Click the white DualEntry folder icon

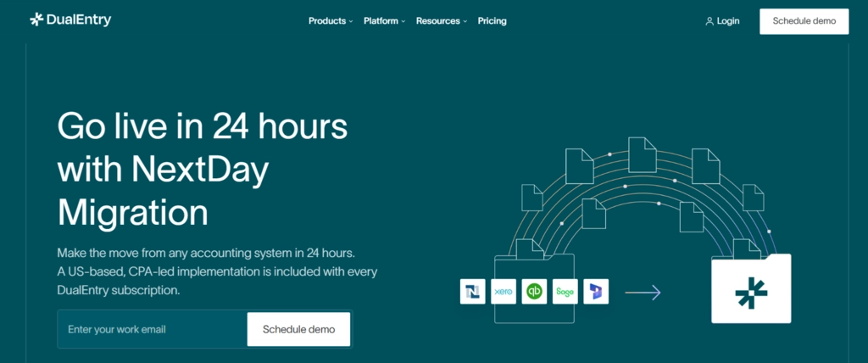click(751, 289)
